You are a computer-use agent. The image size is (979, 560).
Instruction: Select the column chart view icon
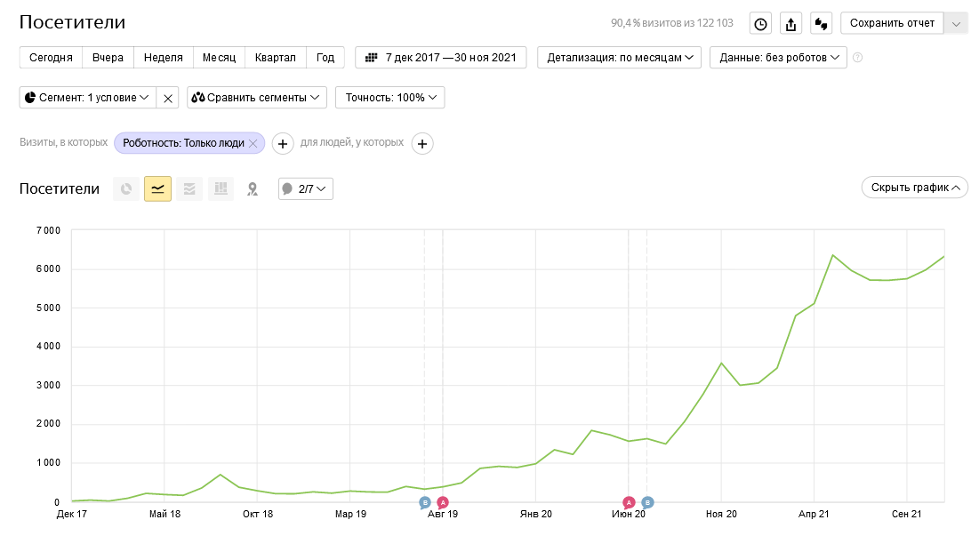coord(221,188)
